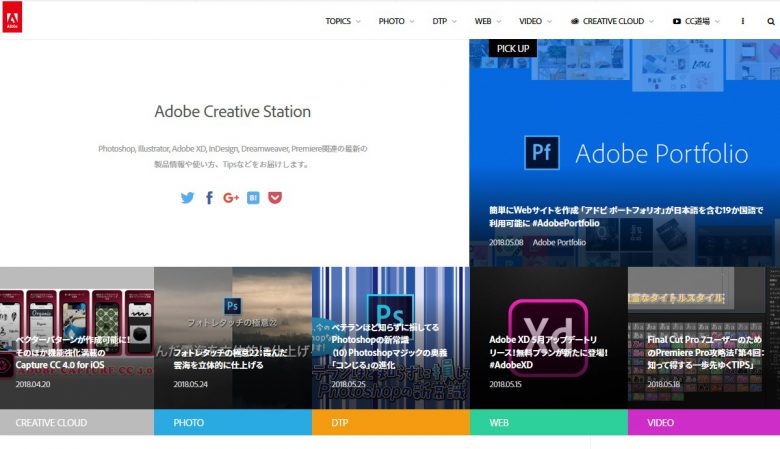Click the blue PHOTO category bar

click(x=233, y=423)
